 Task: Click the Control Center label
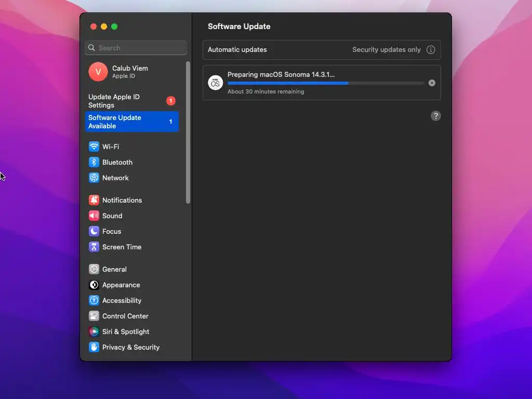coord(126,316)
